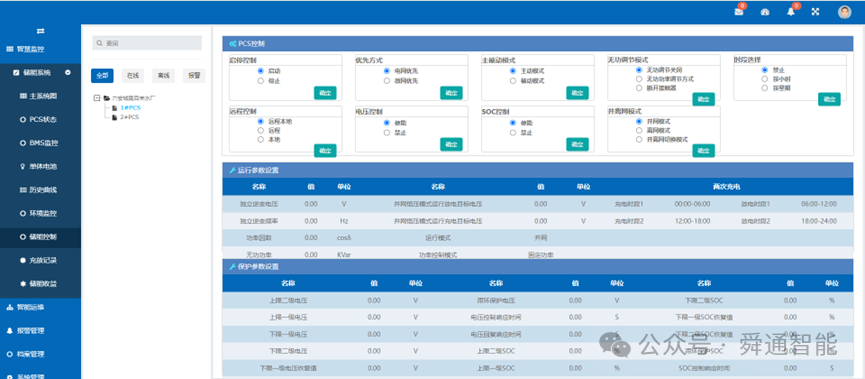Click the 查询 search input field
Image resolution: width=865 pixels, height=379 pixels.
pos(147,43)
